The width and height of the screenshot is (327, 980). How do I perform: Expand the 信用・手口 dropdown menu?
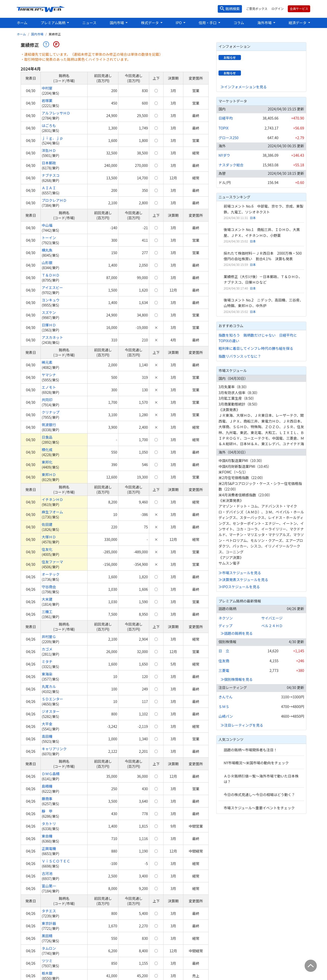coord(209,23)
